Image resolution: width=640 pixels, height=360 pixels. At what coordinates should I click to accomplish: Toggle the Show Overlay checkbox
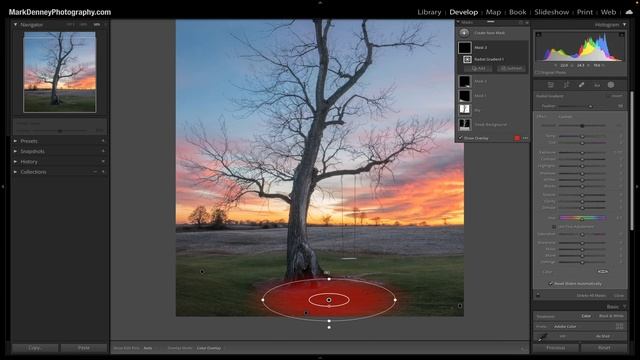coord(460,138)
